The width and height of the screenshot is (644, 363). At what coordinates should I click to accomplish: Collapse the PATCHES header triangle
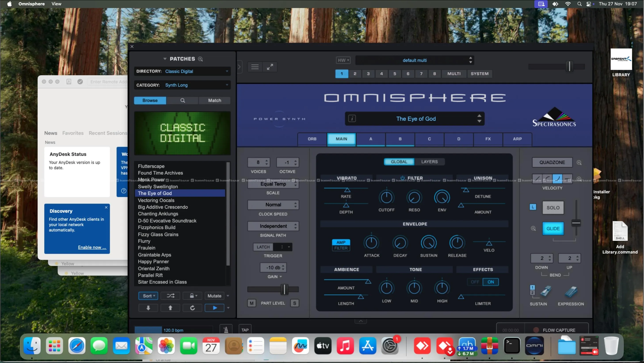coord(165,59)
